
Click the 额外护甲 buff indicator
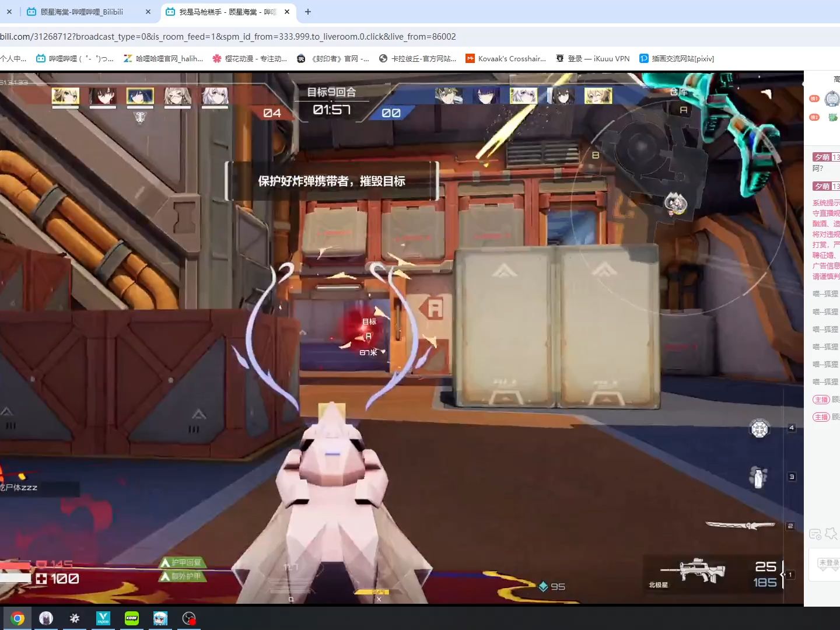[182, 576]
